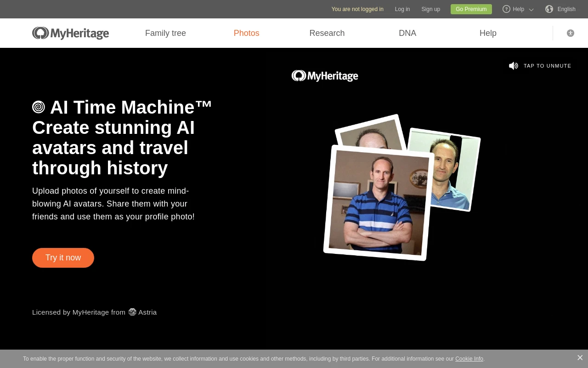
Task: Switch to the Family tree section
Action: click(165, 33)
